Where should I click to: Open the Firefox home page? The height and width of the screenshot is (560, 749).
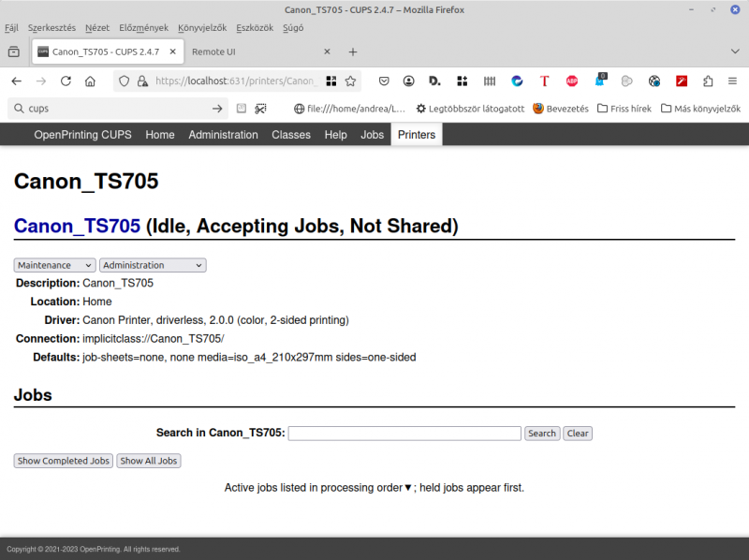(x=90, y=81)
